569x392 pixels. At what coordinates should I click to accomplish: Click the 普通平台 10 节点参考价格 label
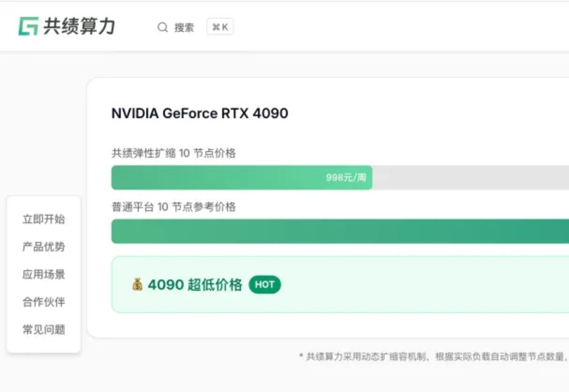pyautogui.click(x=173, y=207)
